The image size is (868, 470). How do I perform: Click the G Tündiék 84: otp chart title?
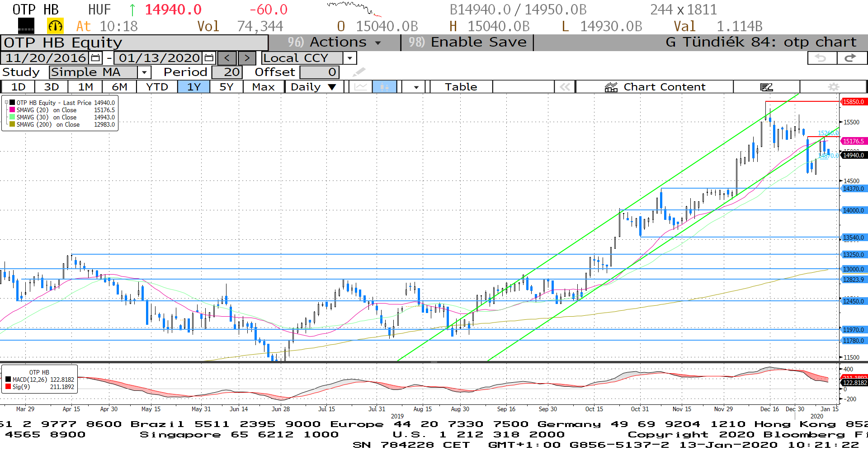tap(761, 42)
